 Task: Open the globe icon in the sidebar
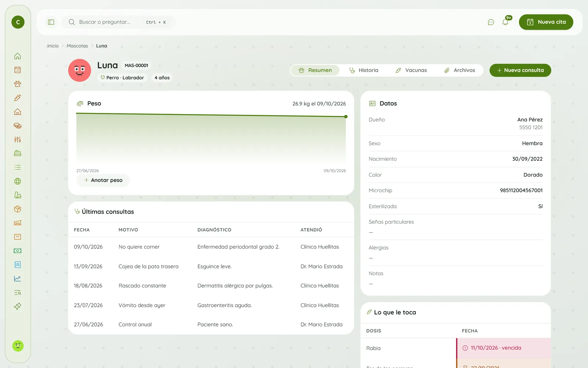click(x=18, y=181)
